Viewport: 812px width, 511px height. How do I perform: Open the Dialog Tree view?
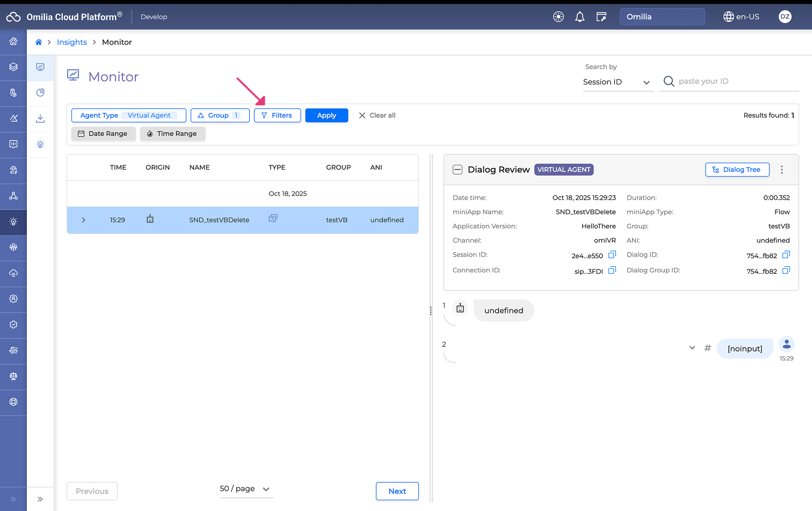(x=737, y=170)
